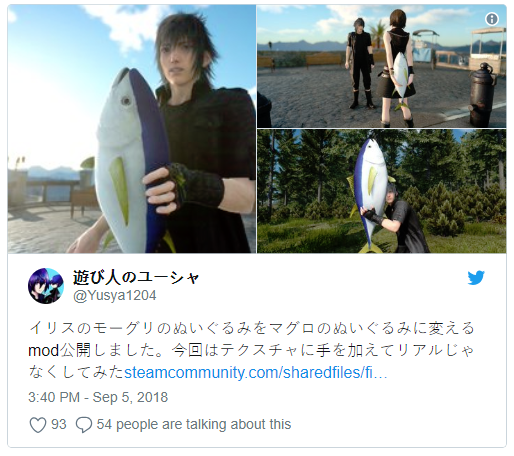Image resolution: width=514 pixels, height=456 pixels.
Task: Open the info icon on the photo
Action: [492, 19]
